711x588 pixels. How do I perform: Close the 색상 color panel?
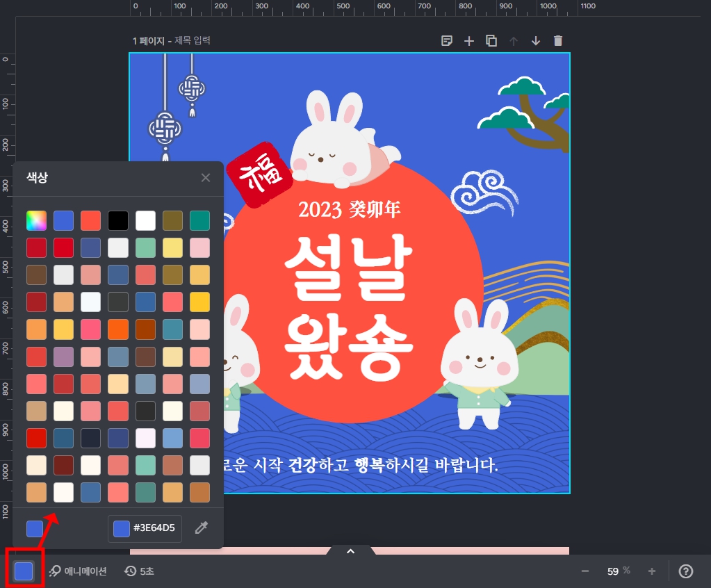point(206,177)
